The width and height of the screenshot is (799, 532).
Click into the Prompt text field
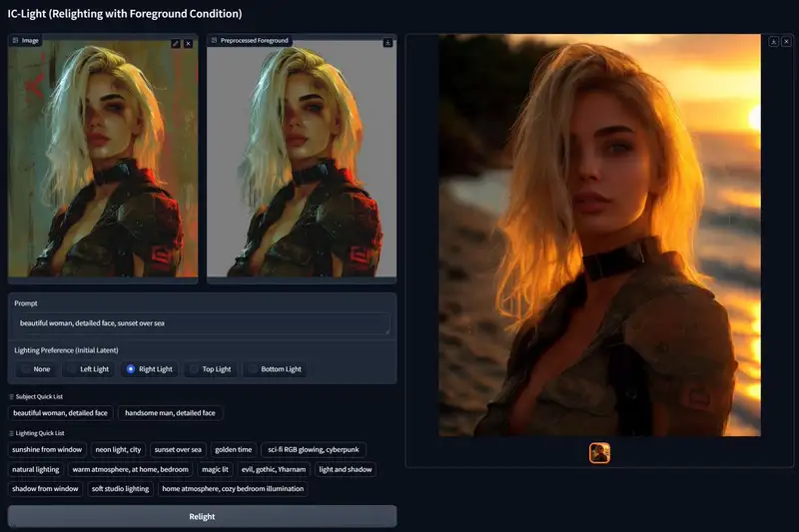[203, 323]
